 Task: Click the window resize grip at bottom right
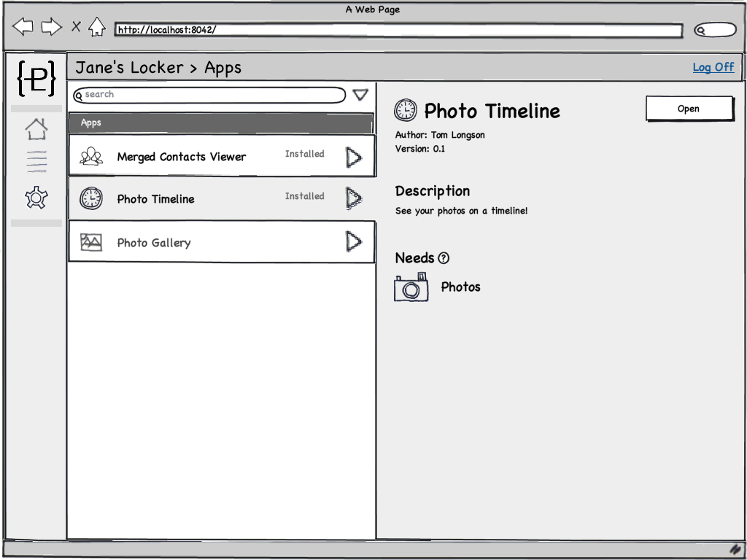(x=735, y=550)
